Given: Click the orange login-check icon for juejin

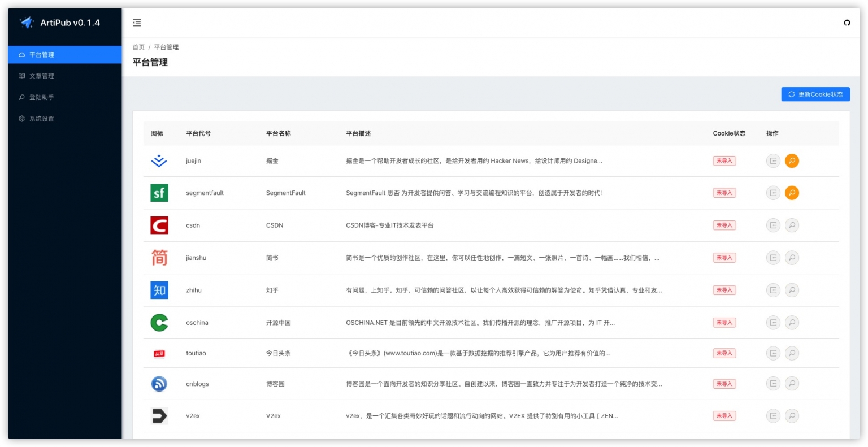Looking at the screenshot, I should point(792,160).
